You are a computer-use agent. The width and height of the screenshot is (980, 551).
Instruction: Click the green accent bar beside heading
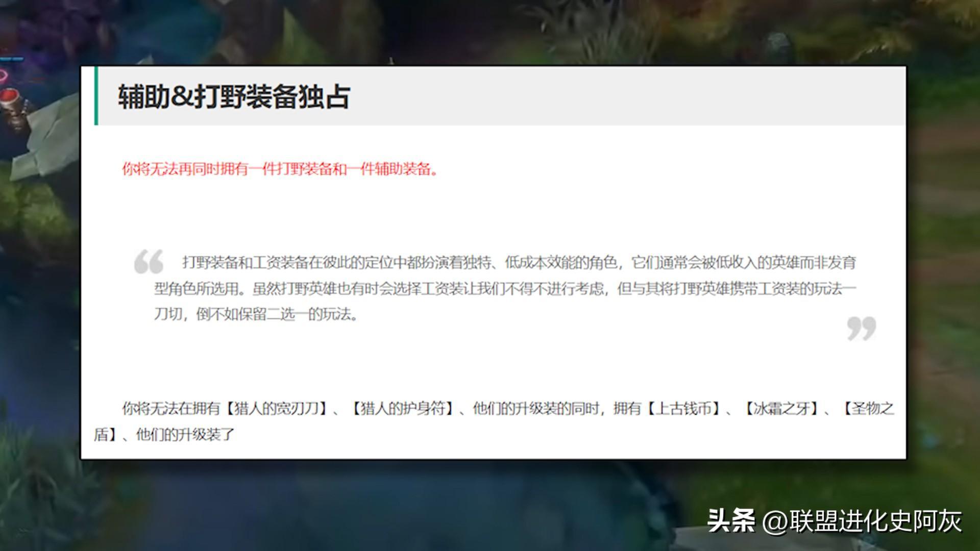pos(96,96)
